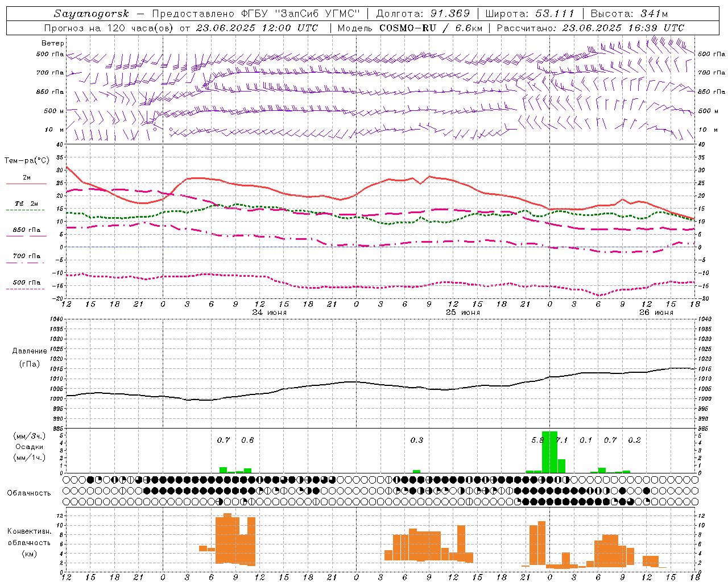
Task: Select the Td 2м dew point legend entry
Action: point(27,203)
